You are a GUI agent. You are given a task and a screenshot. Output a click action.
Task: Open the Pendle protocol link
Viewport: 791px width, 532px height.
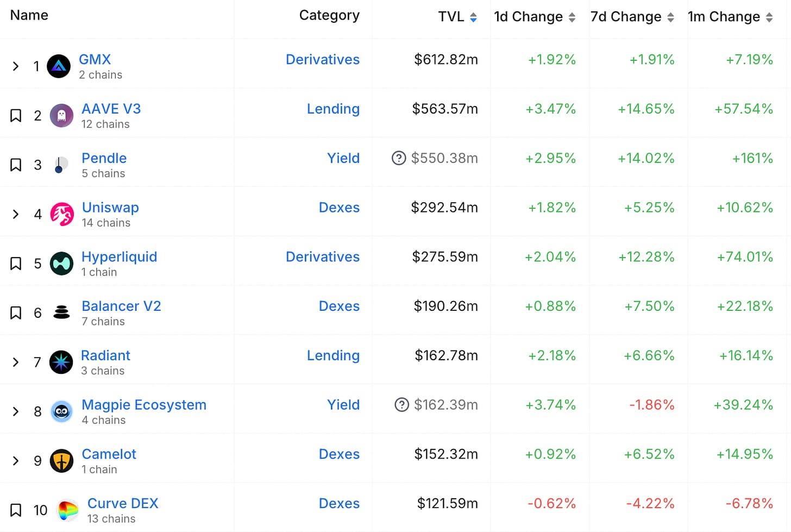pyautogui.click(x=104, y=158)
